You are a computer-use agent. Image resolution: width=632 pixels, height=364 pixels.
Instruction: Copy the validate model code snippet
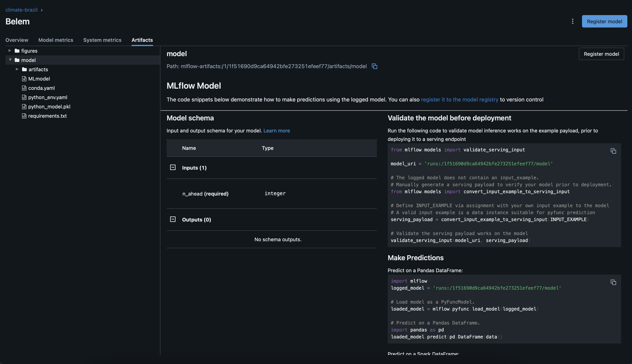point(613,151)
